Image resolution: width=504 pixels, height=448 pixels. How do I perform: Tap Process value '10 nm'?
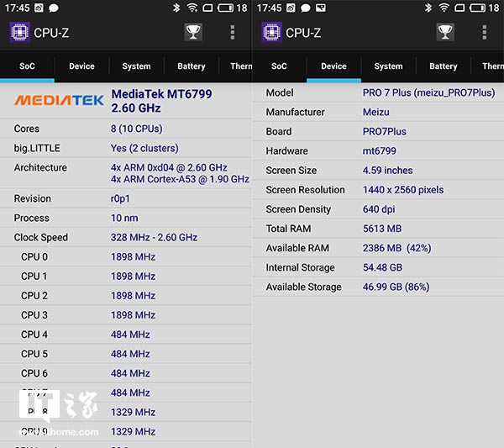point(124,218)
